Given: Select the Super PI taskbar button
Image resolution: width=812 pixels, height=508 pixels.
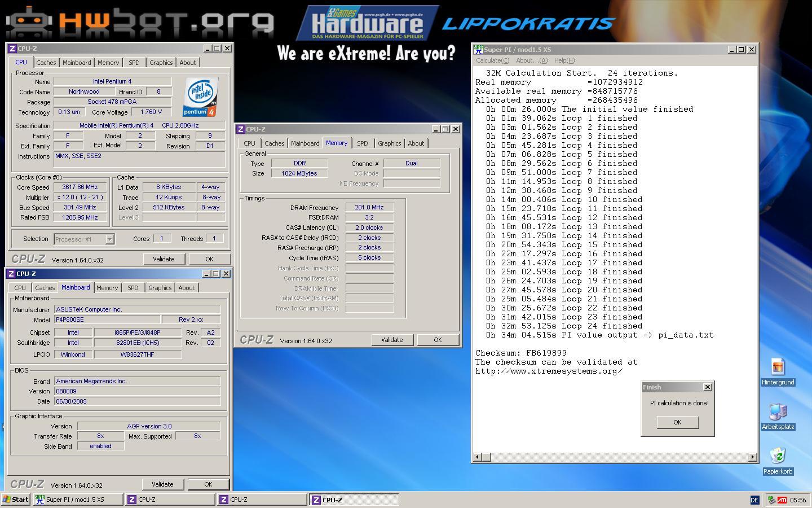Looking at the screenshot, I should (77, 500).
